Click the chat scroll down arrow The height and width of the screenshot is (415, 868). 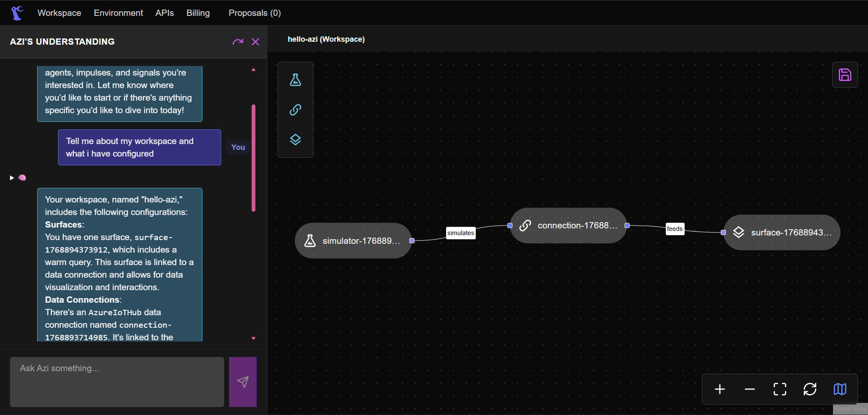tap(253, 338)
